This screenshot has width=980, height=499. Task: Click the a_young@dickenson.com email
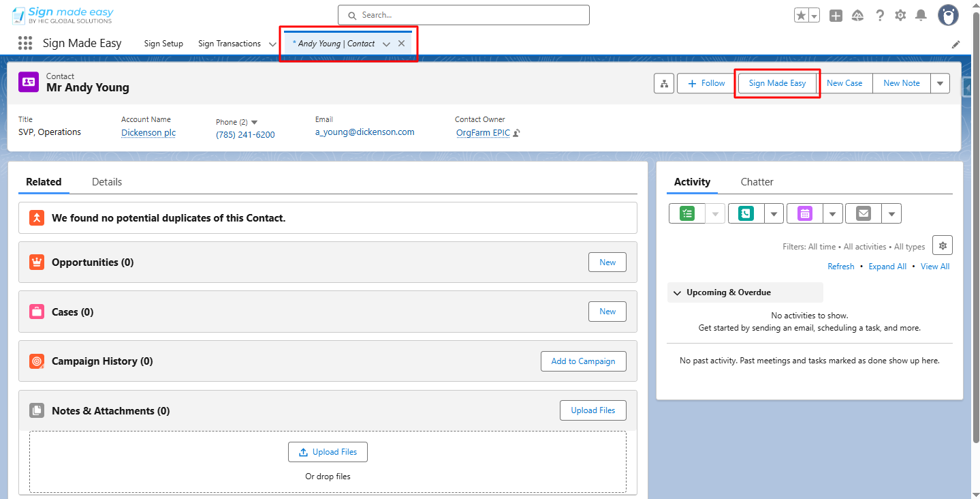(x=364, y=132)
